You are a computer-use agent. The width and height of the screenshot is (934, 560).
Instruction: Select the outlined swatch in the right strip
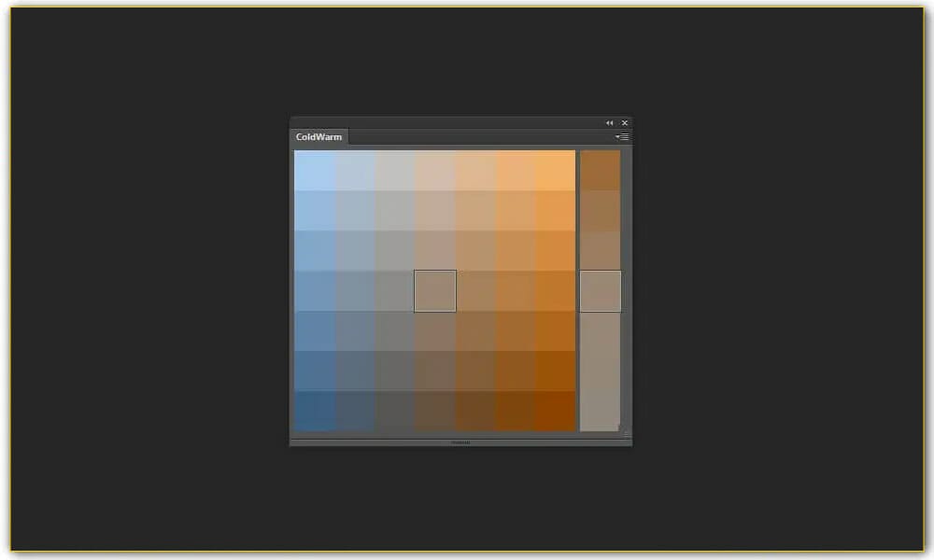click(x=600, y=291)
